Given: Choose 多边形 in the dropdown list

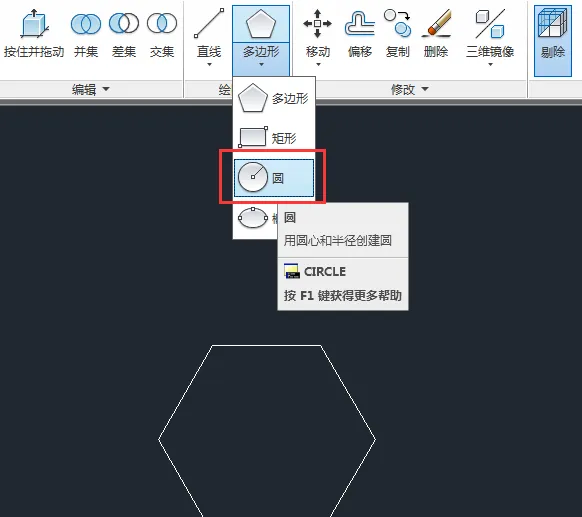Looking at the screenshot, I should point(274,98).
